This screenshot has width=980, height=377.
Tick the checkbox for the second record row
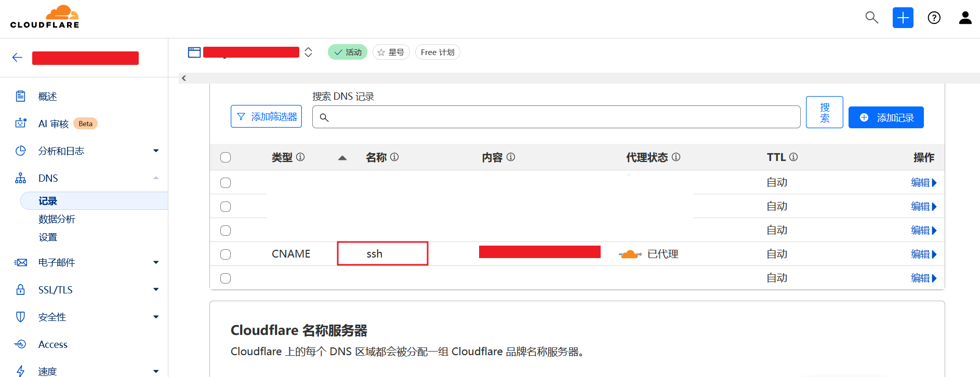(226, 207)
